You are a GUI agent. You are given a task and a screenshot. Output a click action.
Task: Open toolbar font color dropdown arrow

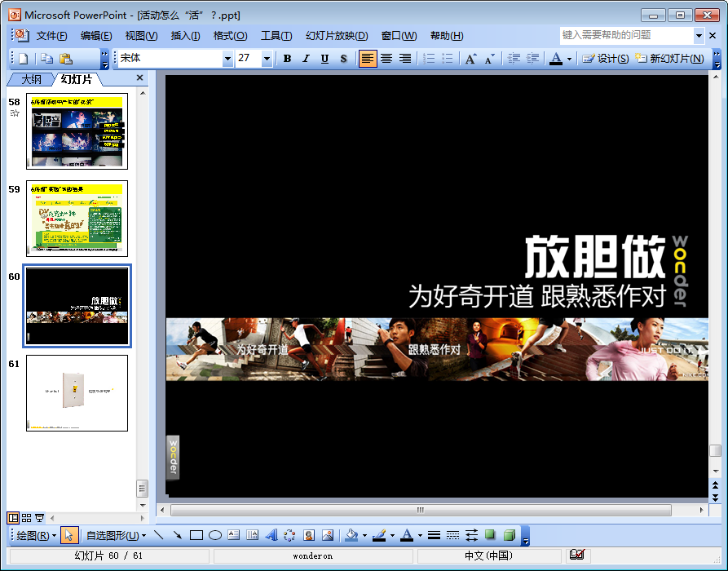569,59
